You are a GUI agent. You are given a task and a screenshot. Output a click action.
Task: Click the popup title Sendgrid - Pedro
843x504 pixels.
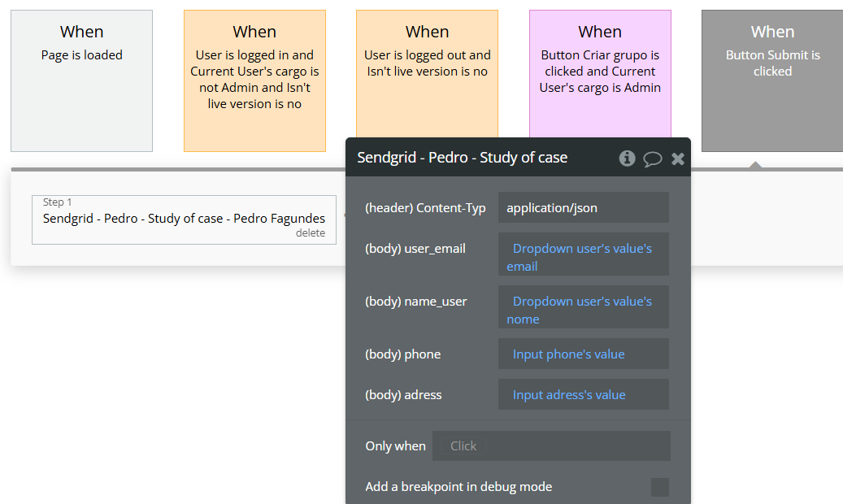coord(463,158)
